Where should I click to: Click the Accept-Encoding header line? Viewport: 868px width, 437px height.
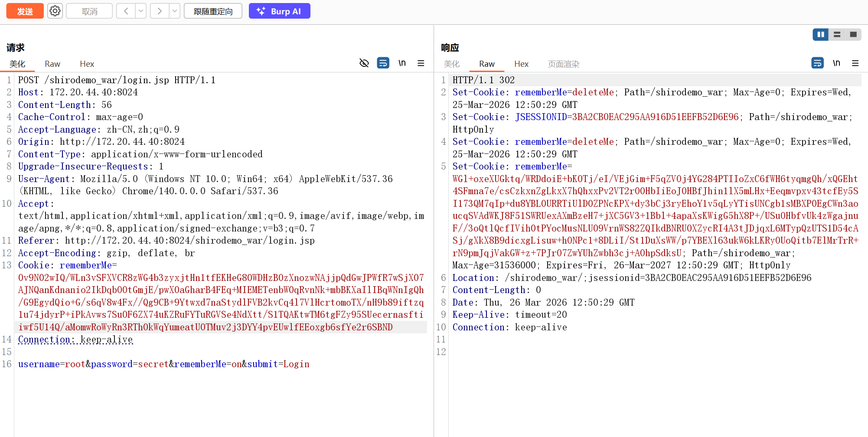pos(107,253)
